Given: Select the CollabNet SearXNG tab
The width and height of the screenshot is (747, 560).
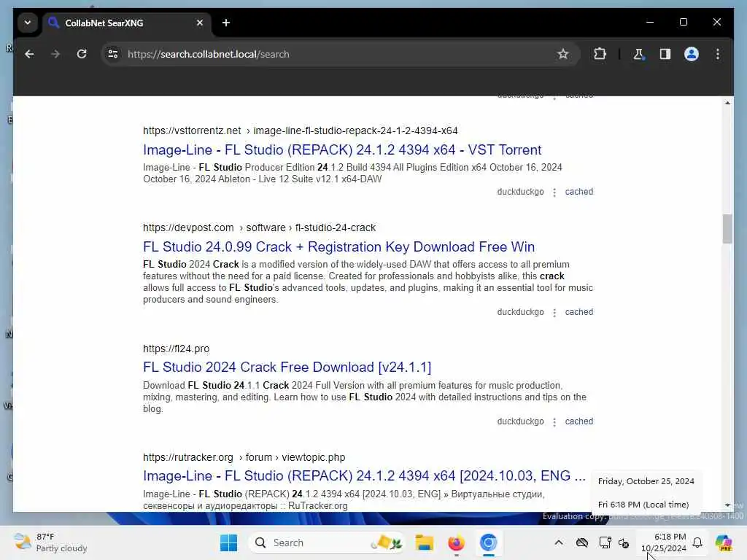Looking at the screenshot, I should tap(126, 23).
